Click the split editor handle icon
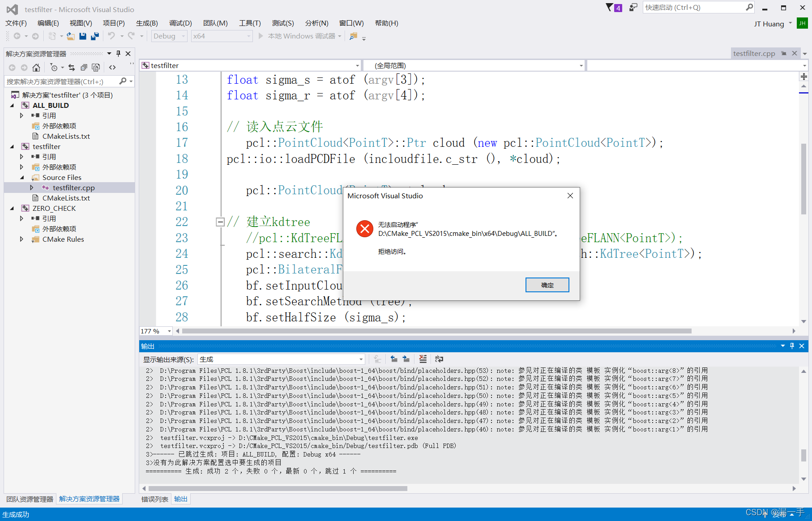812x521 pixels. (804, 77)
